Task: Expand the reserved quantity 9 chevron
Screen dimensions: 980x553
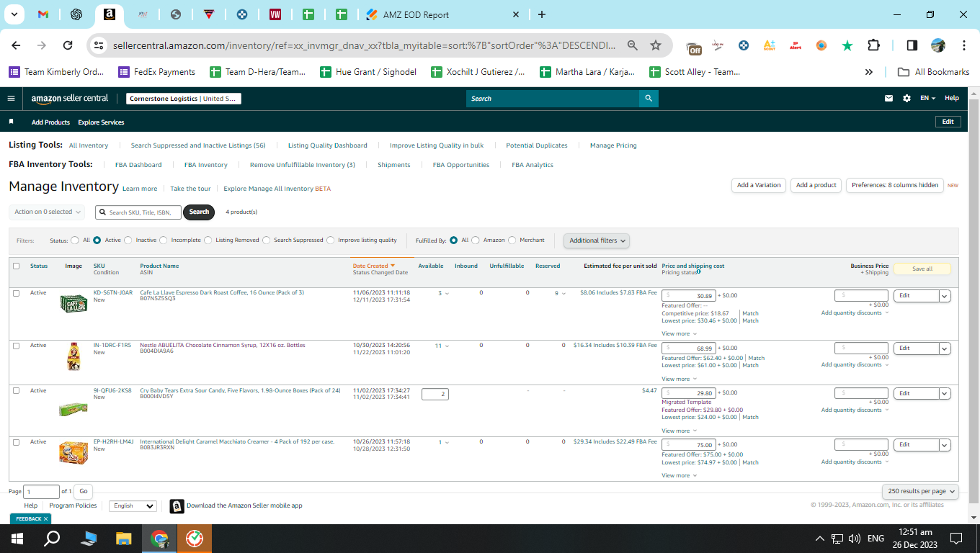Action: point(564,294)
